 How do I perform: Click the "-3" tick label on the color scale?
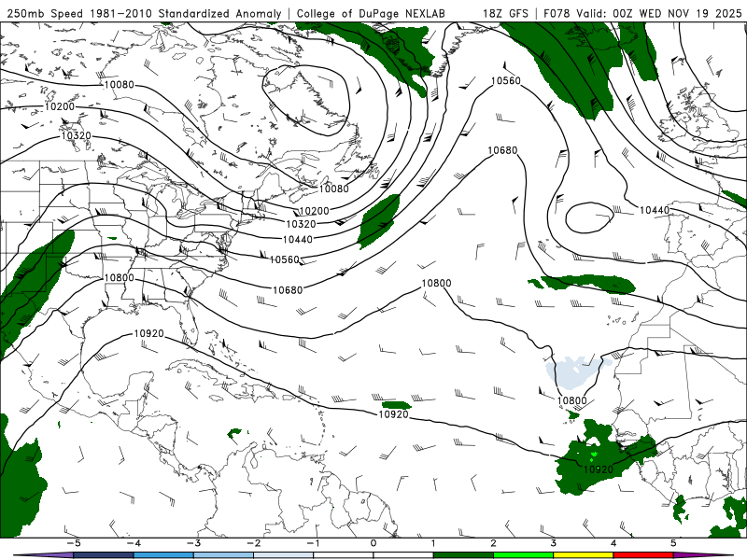tap(193, 543)
